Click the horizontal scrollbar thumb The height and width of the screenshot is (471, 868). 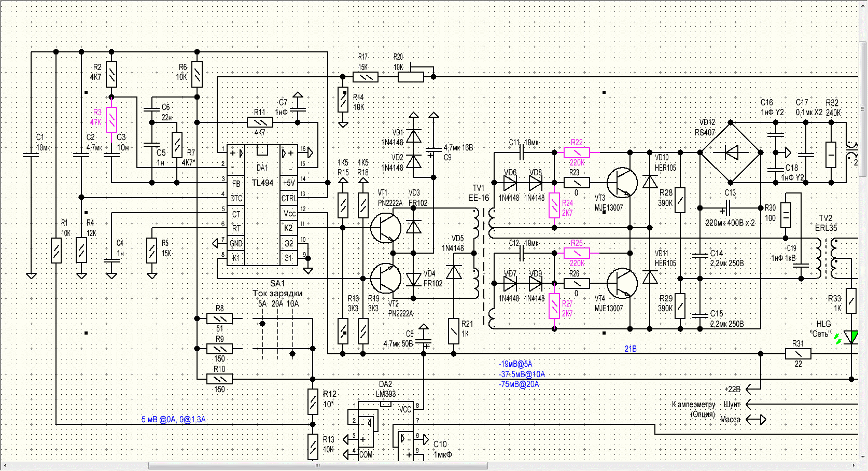tap(318, 465)
